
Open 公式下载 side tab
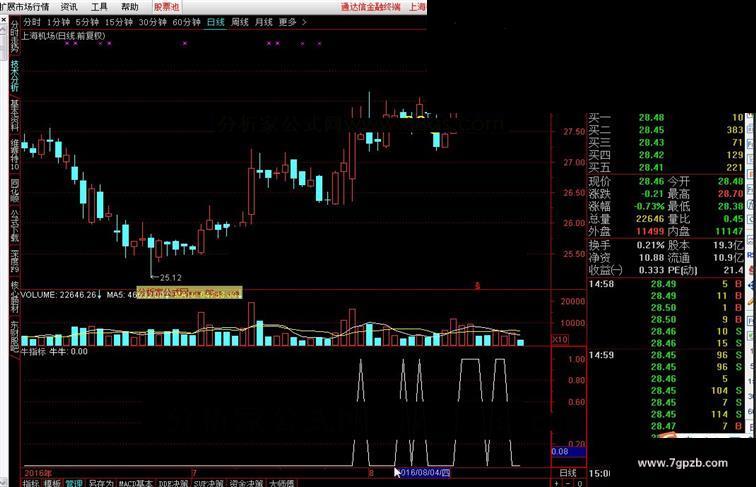tap(14, 225)
